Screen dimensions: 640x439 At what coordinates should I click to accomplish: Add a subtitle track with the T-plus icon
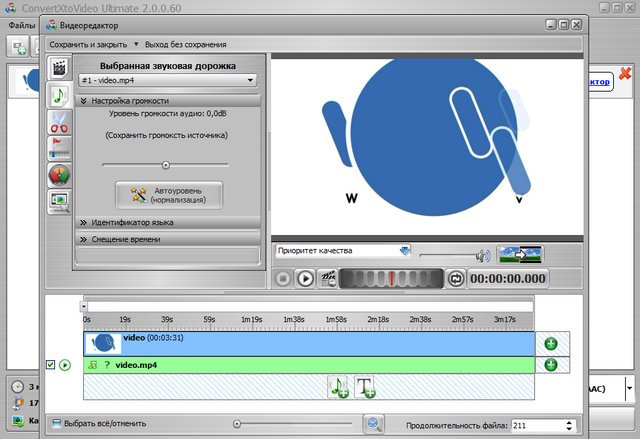365,388
